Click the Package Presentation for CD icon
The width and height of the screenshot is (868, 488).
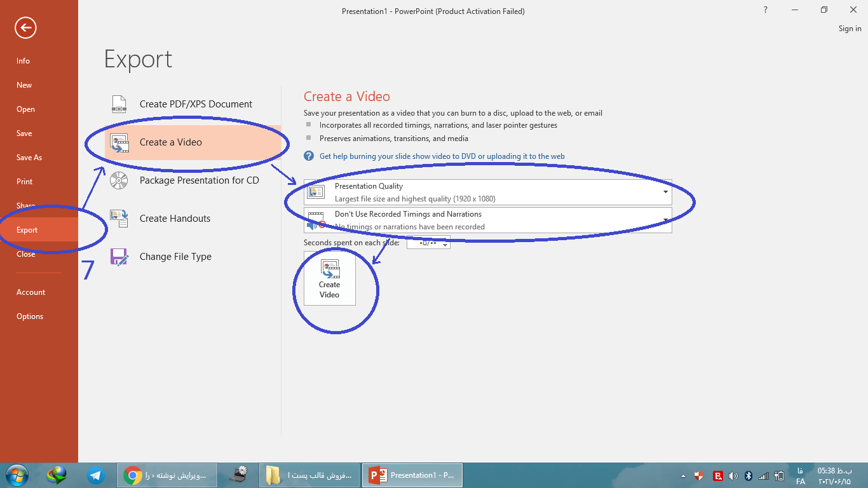[x=119, y=180]
